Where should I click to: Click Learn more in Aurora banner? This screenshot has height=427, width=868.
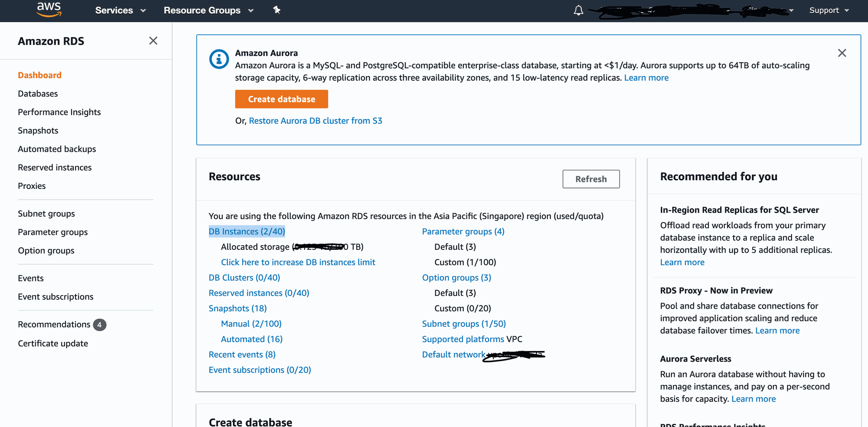(x=646, y=78)
